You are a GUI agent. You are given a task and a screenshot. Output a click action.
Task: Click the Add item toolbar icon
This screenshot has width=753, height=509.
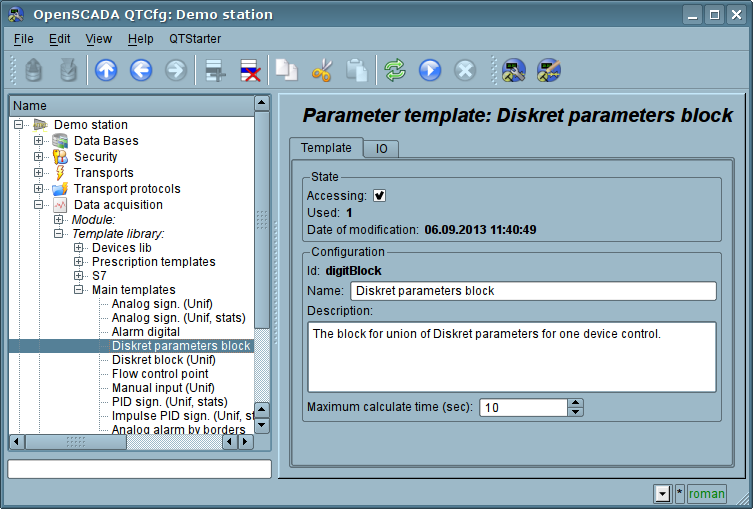[215, 71]
